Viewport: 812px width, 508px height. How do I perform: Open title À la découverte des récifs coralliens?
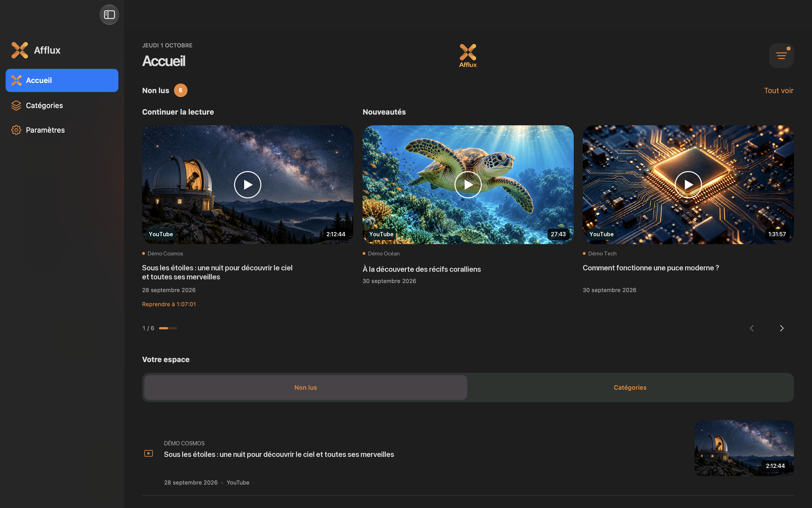tap(422, 269)
